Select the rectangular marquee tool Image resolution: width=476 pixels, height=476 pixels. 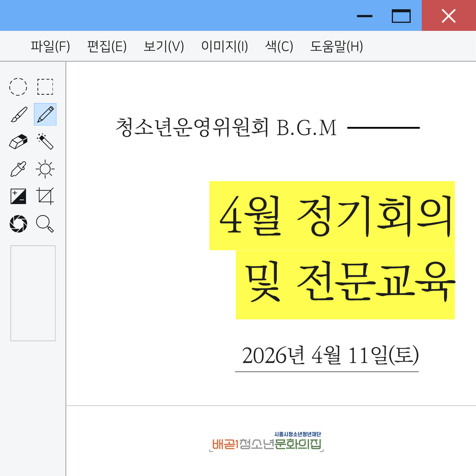point(45,87)
